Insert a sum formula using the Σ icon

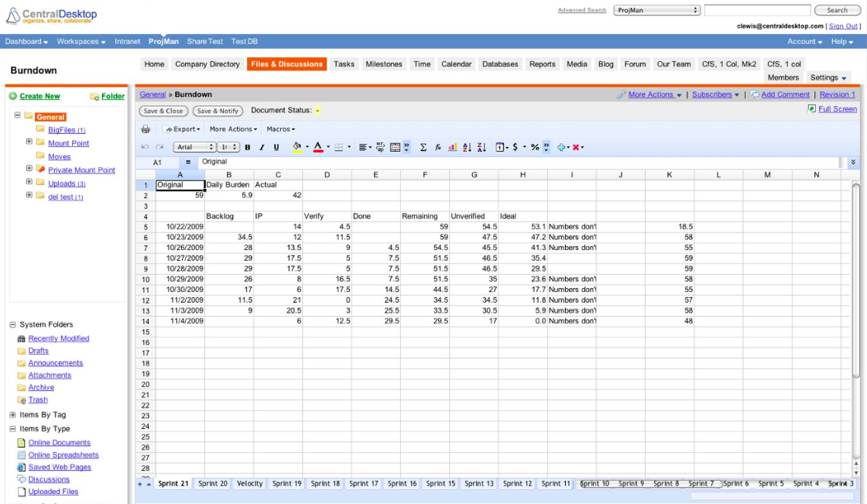coord(424,149)
